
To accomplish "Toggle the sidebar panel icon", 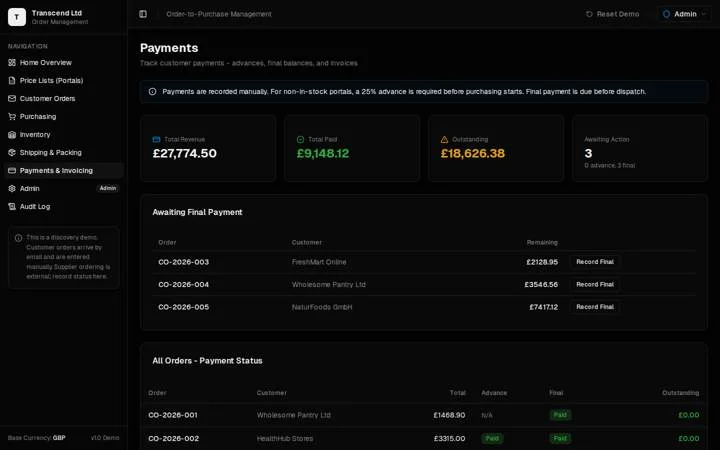I will pyautogui.click(x=143, y=14).
